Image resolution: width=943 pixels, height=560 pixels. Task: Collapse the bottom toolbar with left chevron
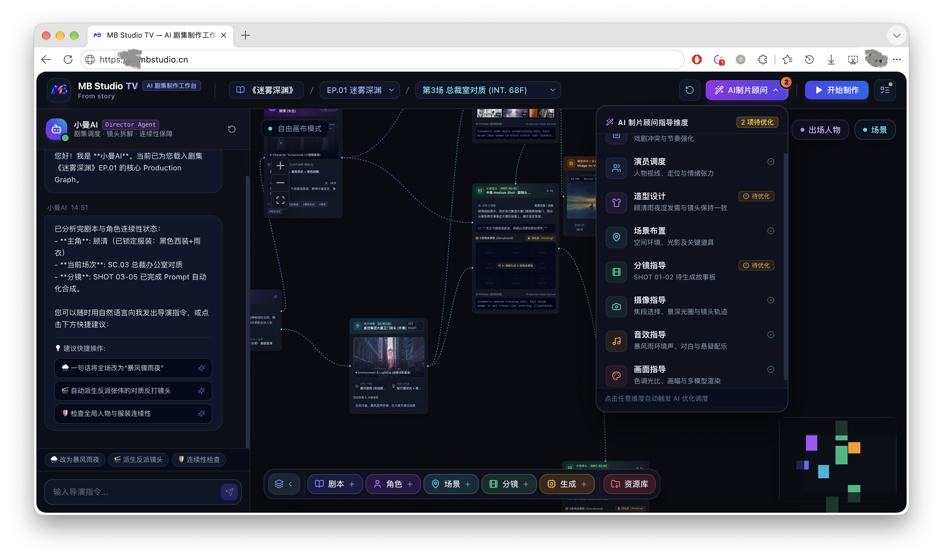[x=290, y=484]
